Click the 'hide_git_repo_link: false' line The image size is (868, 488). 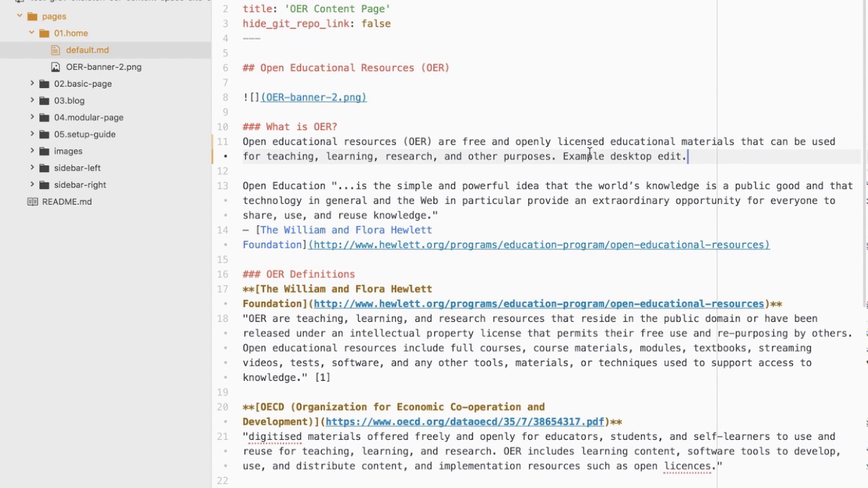(317, 24)
